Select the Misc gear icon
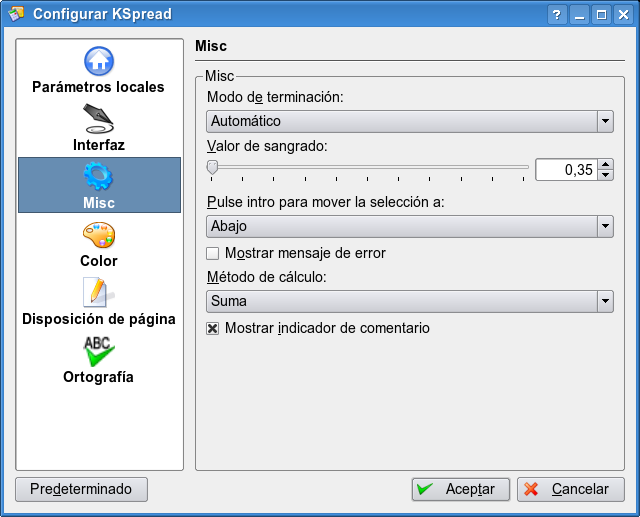 point(99,178)
